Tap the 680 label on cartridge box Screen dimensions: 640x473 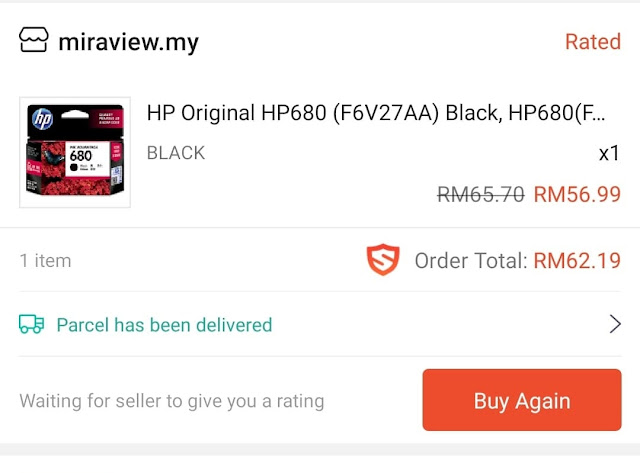point(80,156)
